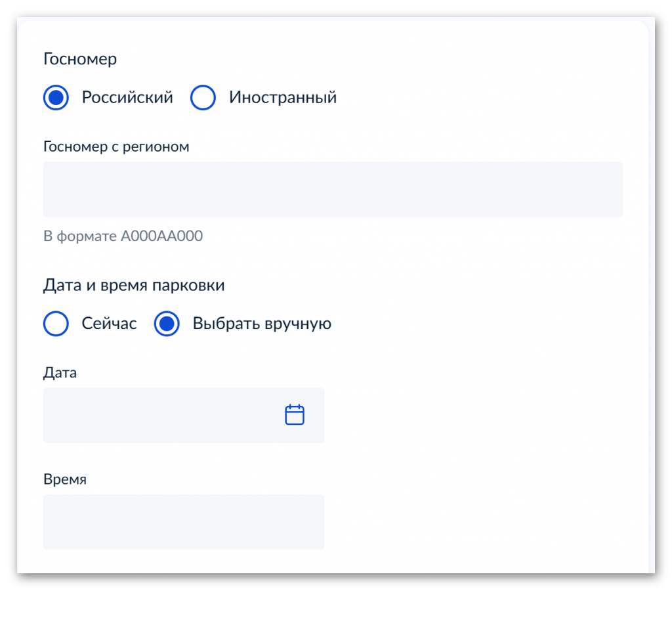Choose the Выбрать вручную radio option
The image size is (672, 633).
pos(167,323)
